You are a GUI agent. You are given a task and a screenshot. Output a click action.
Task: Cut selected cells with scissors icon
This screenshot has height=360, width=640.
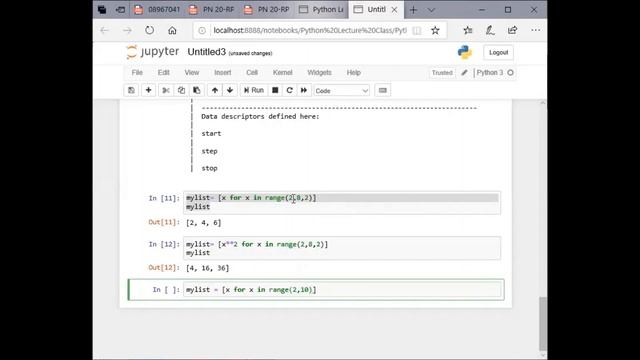166,90
